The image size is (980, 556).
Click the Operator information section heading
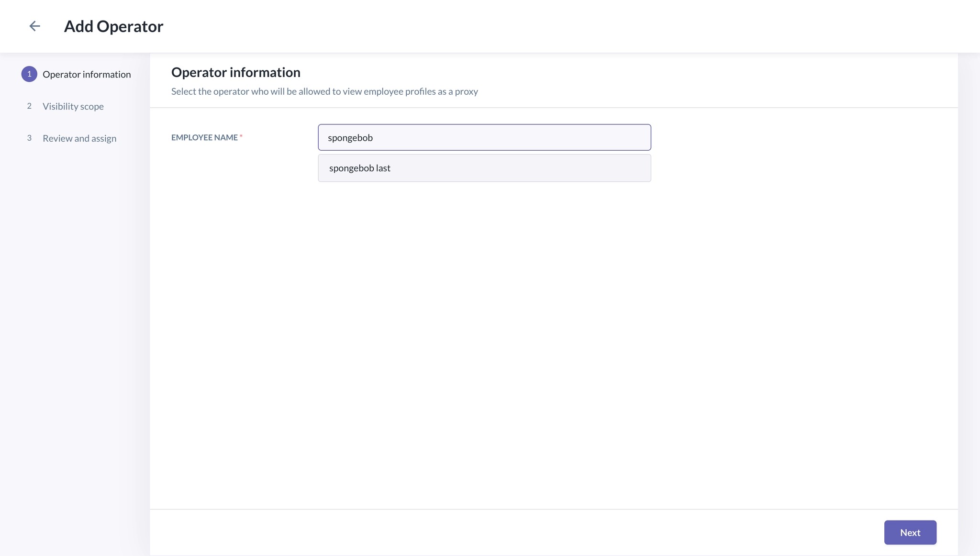point(236,72)
